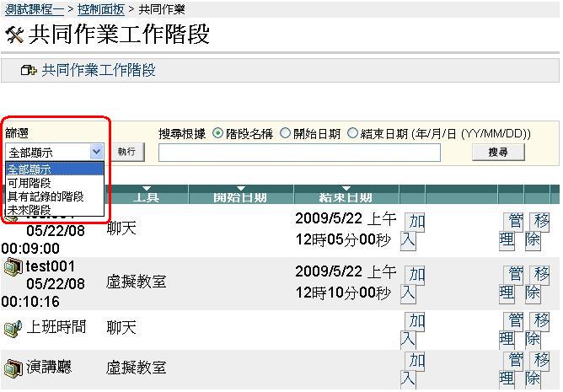Sort by 開始日期 column arrow
This screenshot has width=563, height=392.
(242, 188)
